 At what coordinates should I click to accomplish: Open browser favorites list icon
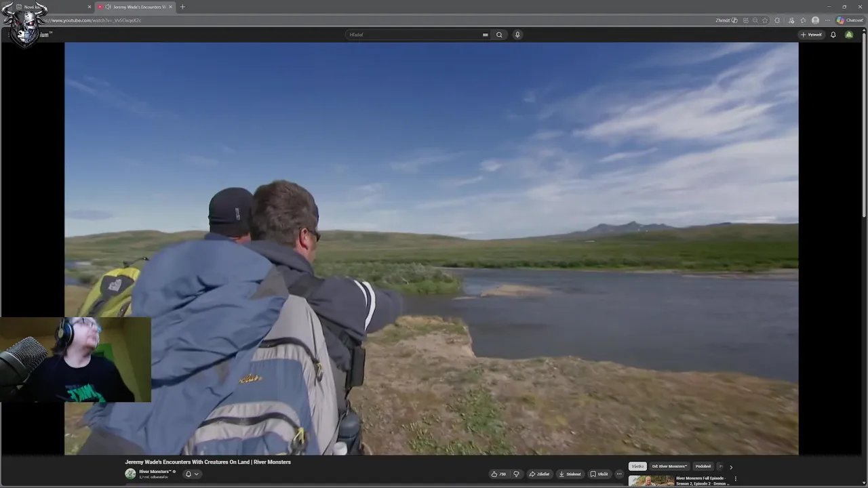click(803, 20)
